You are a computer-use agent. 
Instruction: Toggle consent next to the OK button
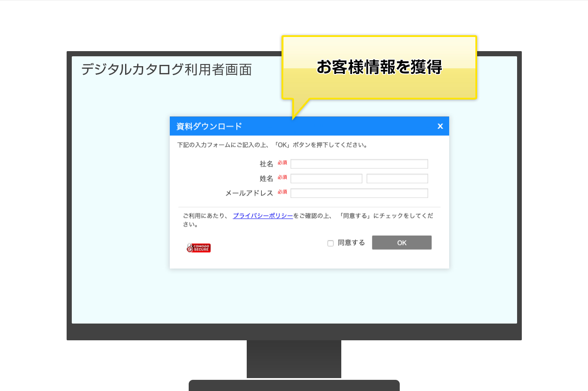pos(330,243)
